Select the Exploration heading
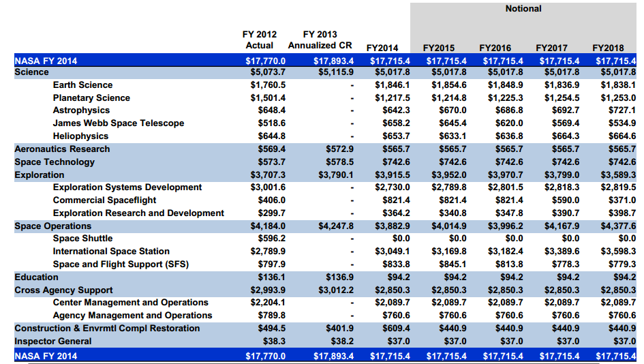 tap(40, 175)
